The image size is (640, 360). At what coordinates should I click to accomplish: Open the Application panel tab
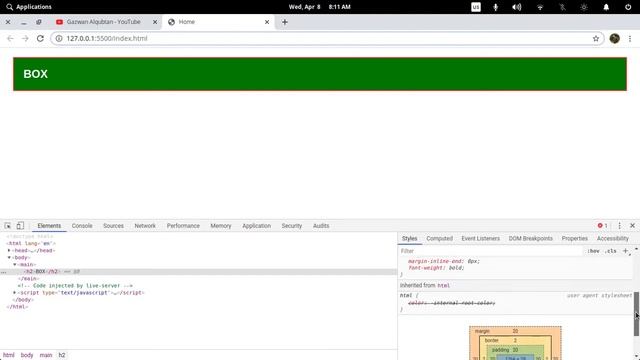pyautogui.click(x=256, y=226)
